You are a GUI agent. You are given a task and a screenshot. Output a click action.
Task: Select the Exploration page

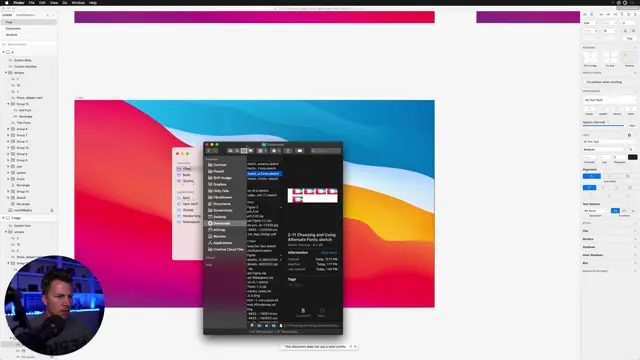pos(13,29)
